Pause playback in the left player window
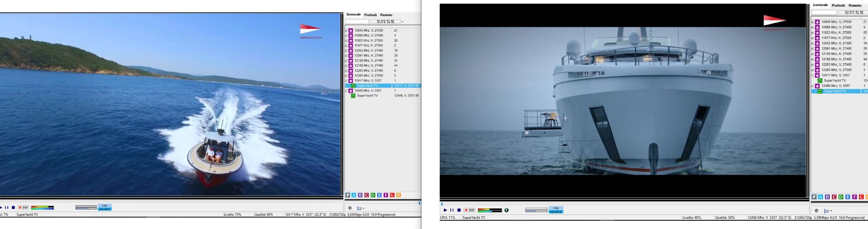Screen dimensions: 868x229 [x=7, y=208]
